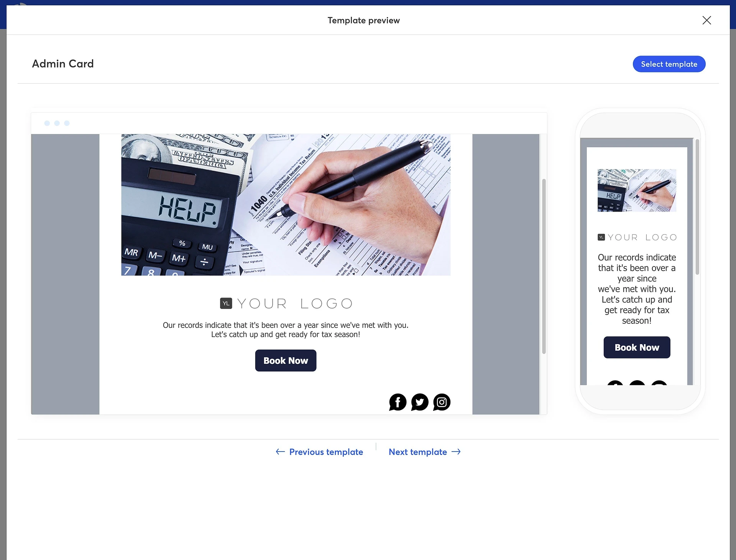Click the Twitter icon in email footer
The height and width of the screenshot is (560, 736).
[419, 402]
